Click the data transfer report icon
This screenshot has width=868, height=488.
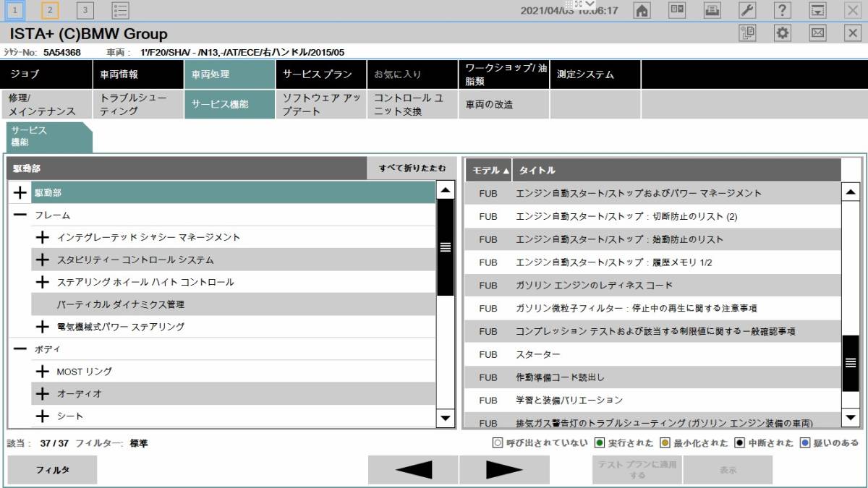[x=748, y=34]
